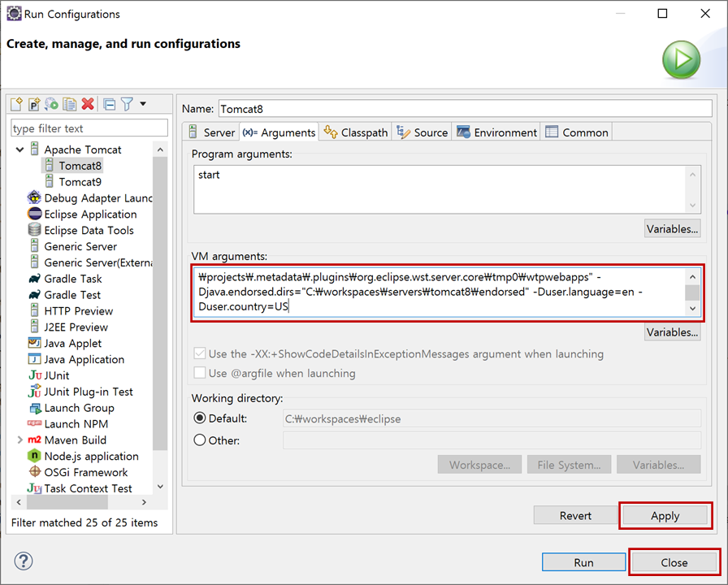Click the Apply button
Viewport: 728px width, 585px height.
tap(665, 515)
